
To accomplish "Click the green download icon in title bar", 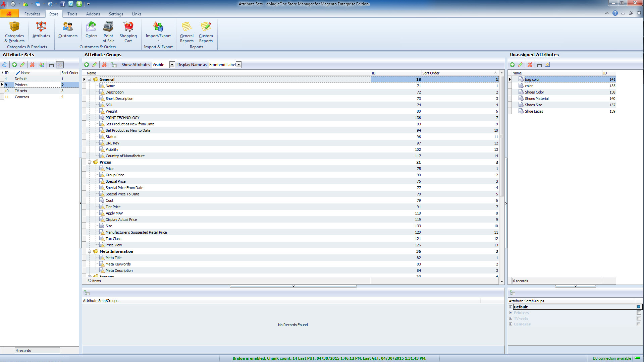I will pos(79,4).
